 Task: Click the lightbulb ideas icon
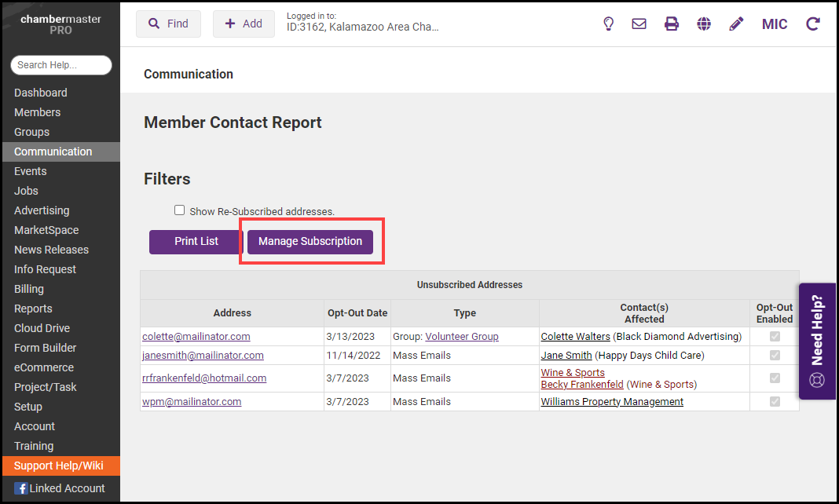(608, 24)
